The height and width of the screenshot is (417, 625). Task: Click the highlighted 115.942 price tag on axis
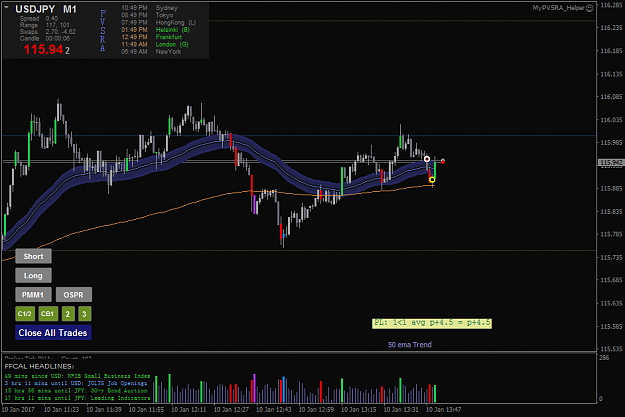point(611,163)
